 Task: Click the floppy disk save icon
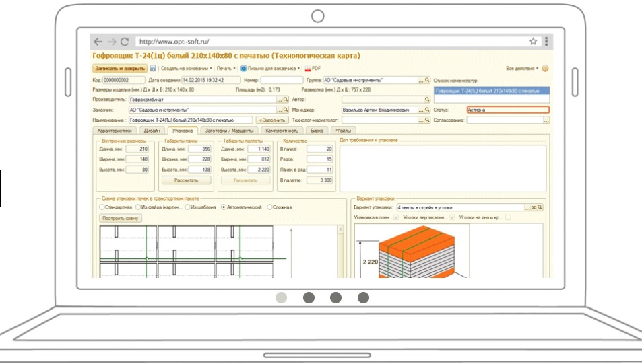pos(153,69)
